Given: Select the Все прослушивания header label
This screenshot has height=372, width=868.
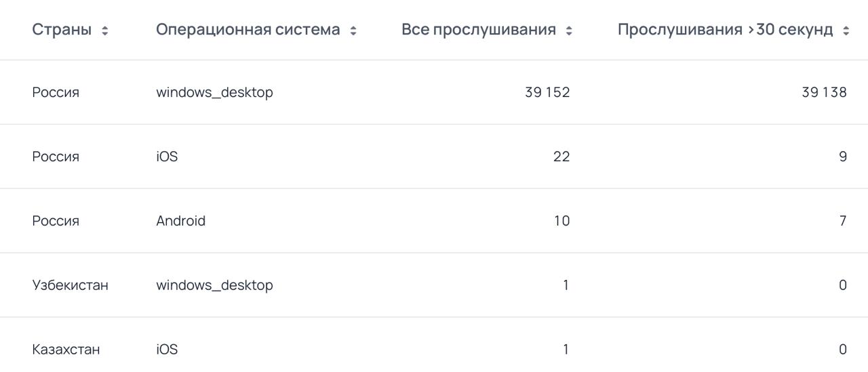Looking at the screenshot, I should point(479,30).
